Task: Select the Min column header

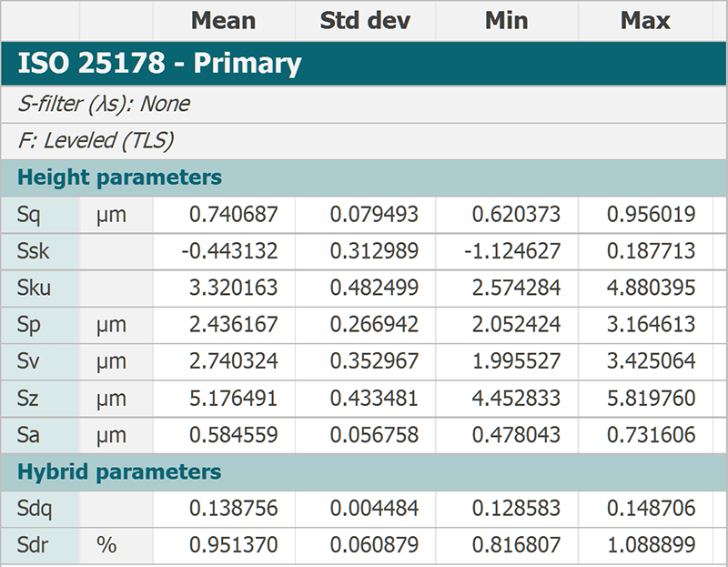Action: coord(507,21)
